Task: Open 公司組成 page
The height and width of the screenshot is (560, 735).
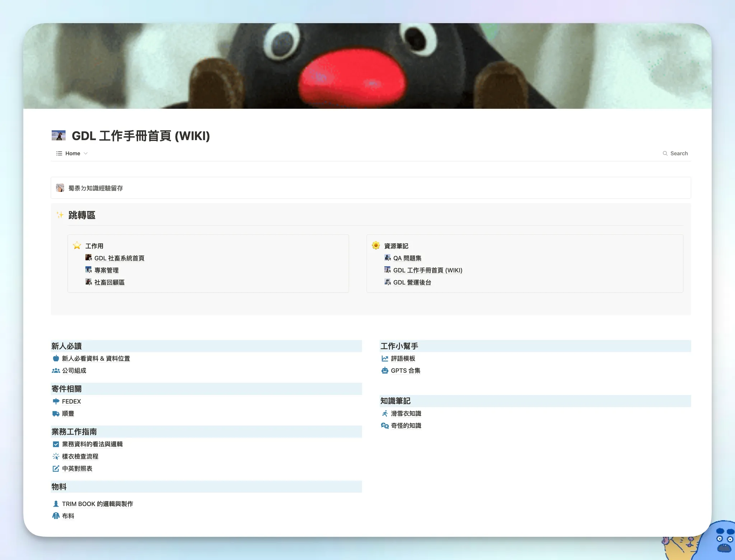Action: 74,371
